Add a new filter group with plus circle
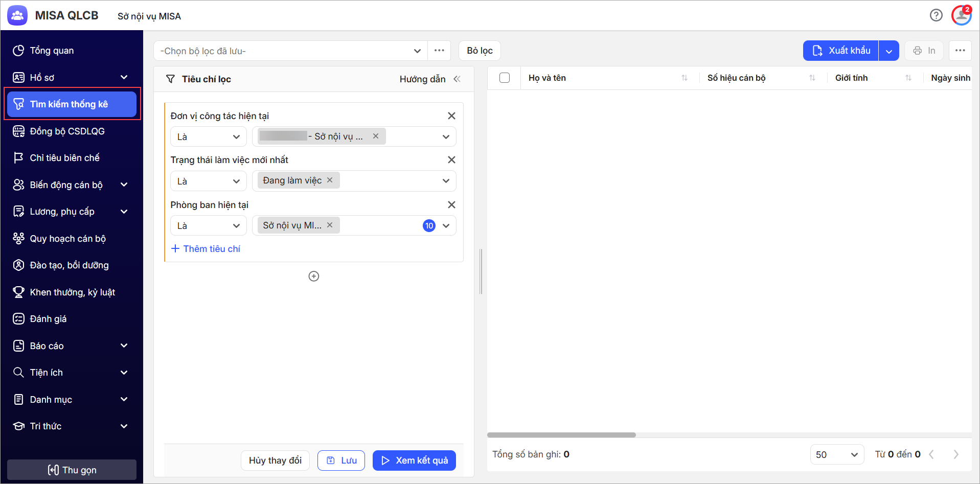980x484 pixels. coord(314,276)
